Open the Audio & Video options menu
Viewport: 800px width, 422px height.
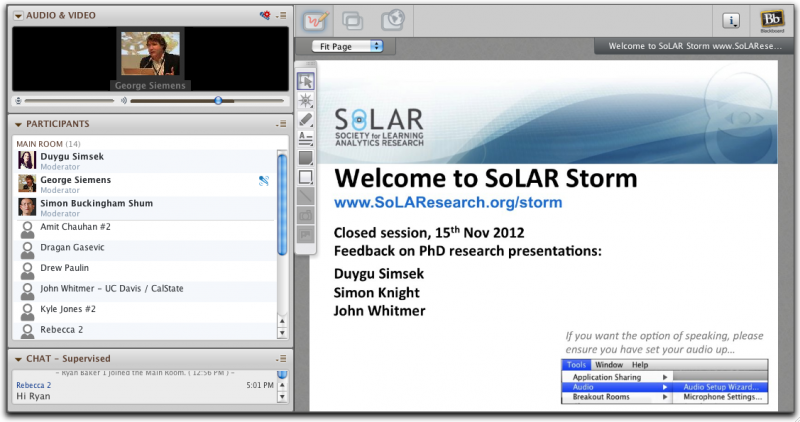click(282, 15)
